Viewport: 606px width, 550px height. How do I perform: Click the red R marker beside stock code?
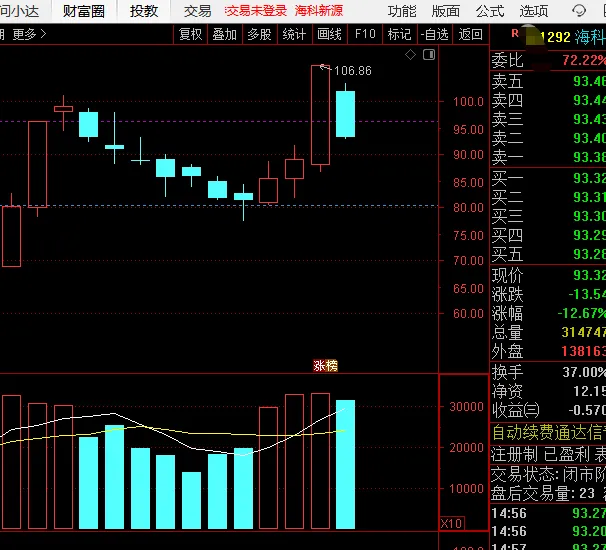(x=515, y=34)
